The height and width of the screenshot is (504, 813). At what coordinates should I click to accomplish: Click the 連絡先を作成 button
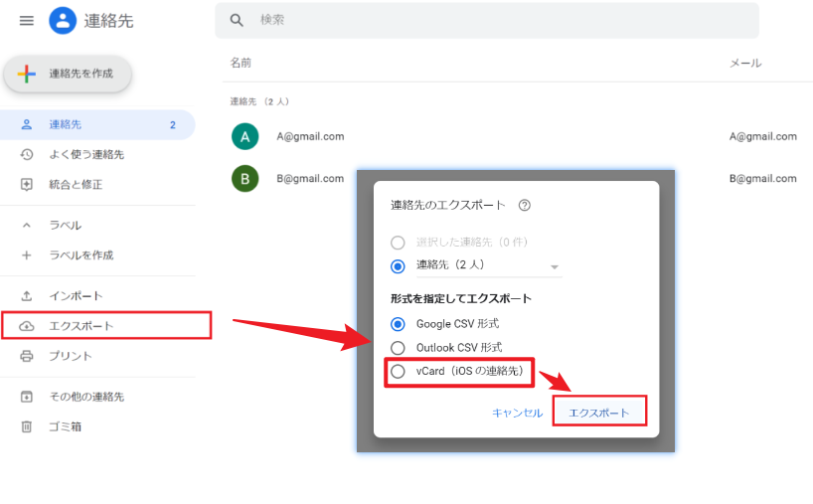click(x=68, y=74)
